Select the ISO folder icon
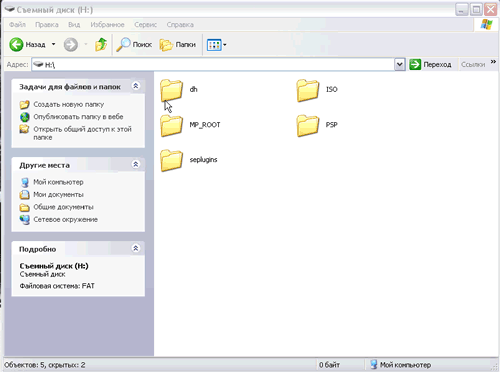Image resolution: width=500 pixels, height=372 pixels. click(x=308, y=90)
